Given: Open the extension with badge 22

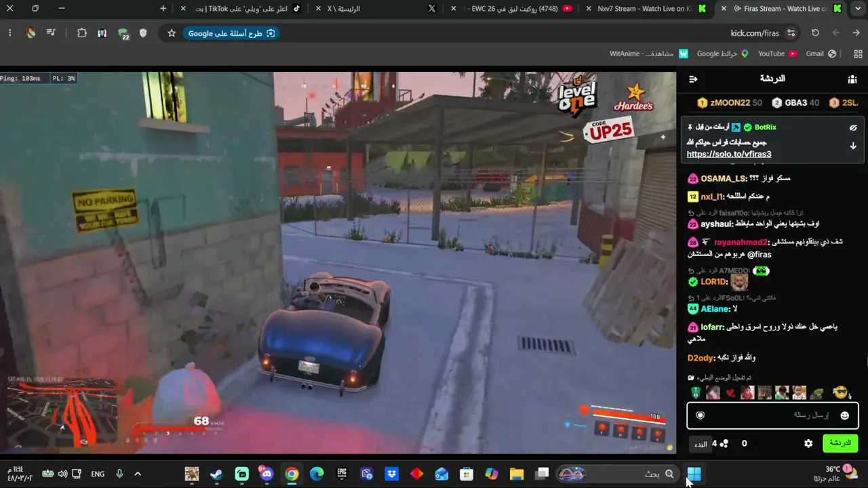Looking at the screenshot, I should point(123,34).
